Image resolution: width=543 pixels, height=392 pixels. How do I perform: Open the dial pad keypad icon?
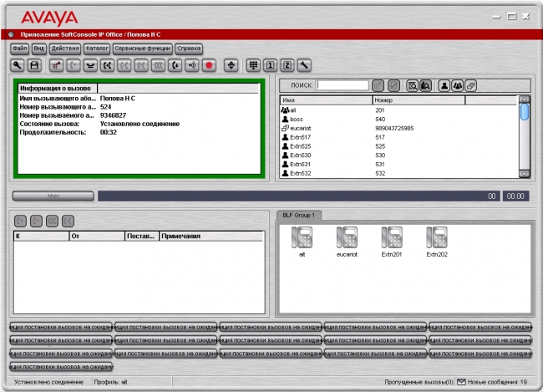tap(253, 65)
